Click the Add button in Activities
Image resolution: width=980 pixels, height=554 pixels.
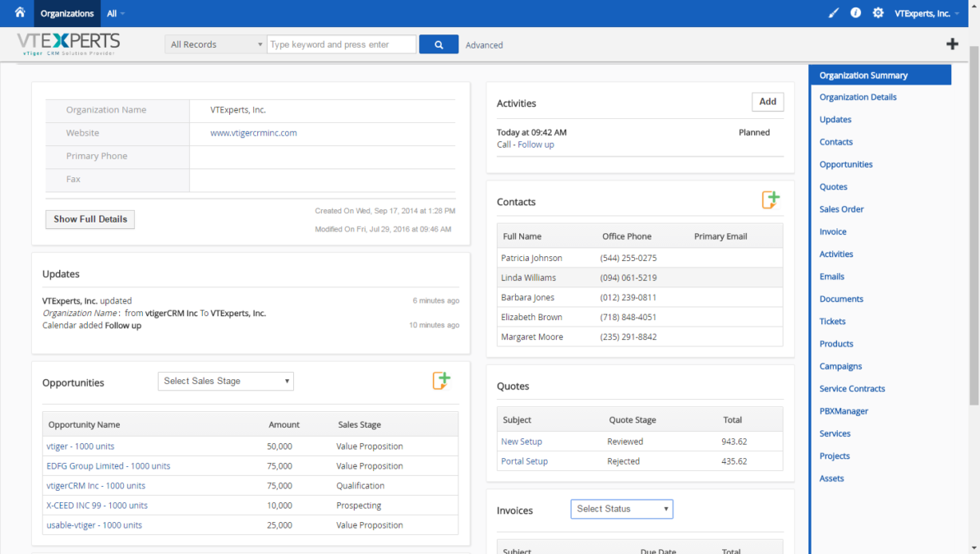click(767, 102)
